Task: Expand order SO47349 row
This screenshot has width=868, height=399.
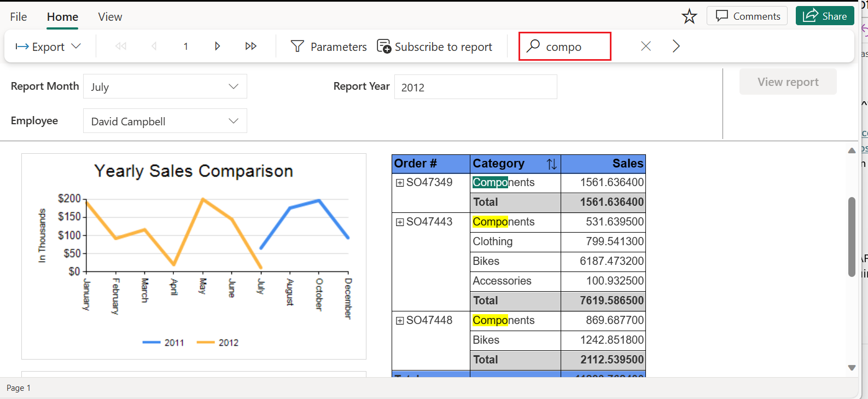Action: [400, 183]
